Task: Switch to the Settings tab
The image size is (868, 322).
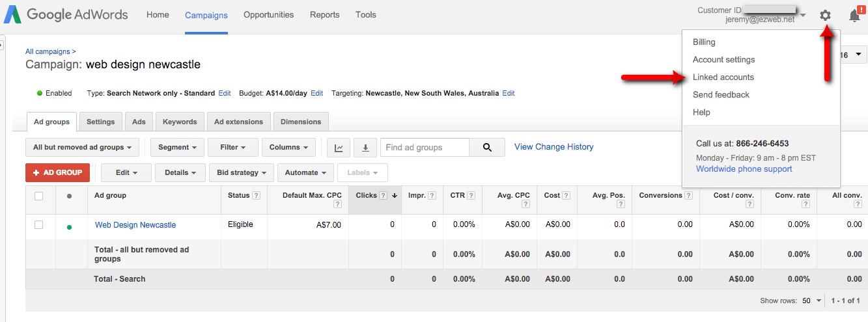Action: (101, 122)
